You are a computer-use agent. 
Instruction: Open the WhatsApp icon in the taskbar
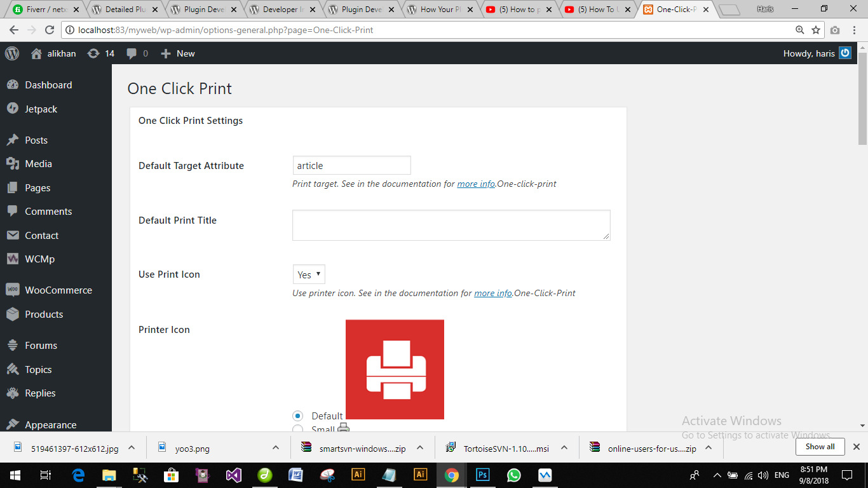coord(513,475)
